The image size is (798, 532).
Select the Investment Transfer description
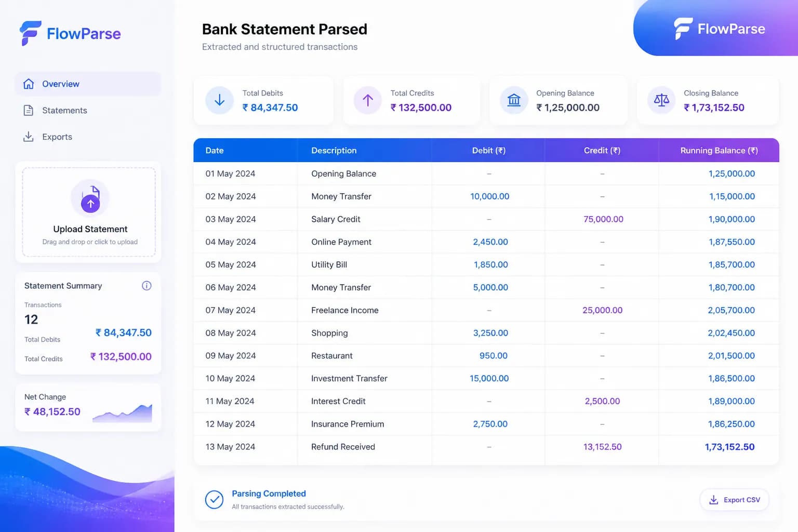[x=349, y=379]
